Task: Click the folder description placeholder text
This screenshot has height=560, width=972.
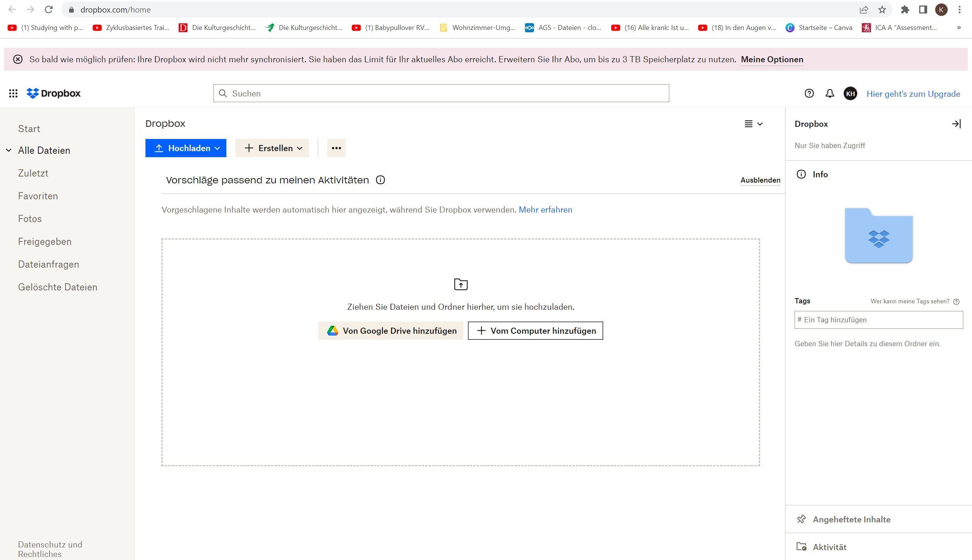Action: point(867,344)
